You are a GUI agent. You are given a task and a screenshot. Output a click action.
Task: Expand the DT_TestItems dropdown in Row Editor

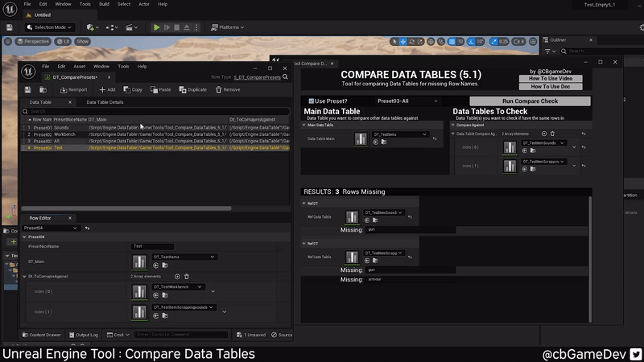pyautogui.click(x=184, y=257)
